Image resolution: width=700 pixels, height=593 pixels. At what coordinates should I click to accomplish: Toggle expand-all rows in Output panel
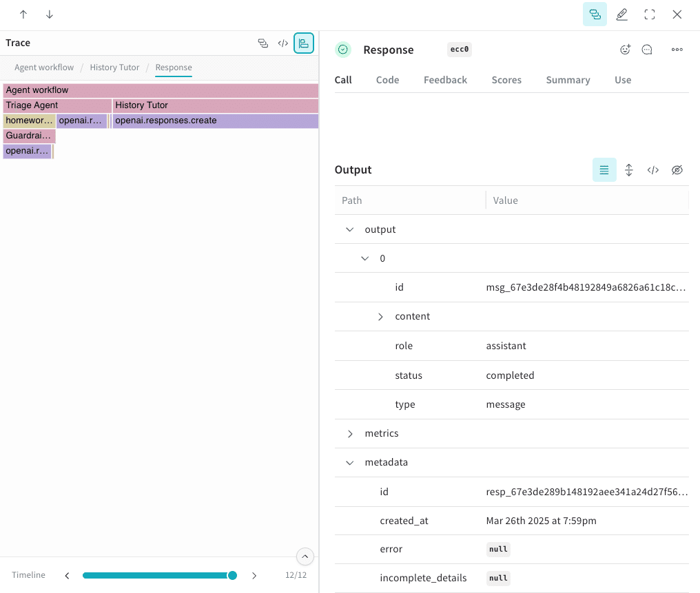click(x=629, y=169)
